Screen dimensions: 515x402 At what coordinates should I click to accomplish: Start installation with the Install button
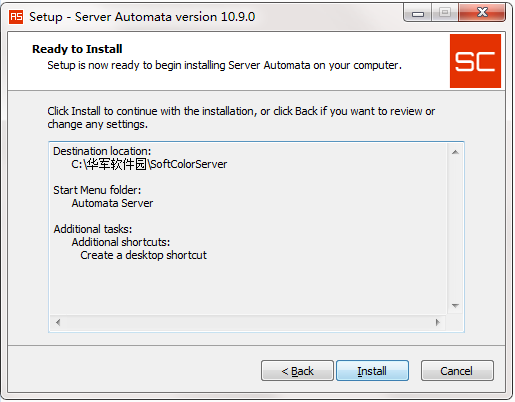pos(372,371)
